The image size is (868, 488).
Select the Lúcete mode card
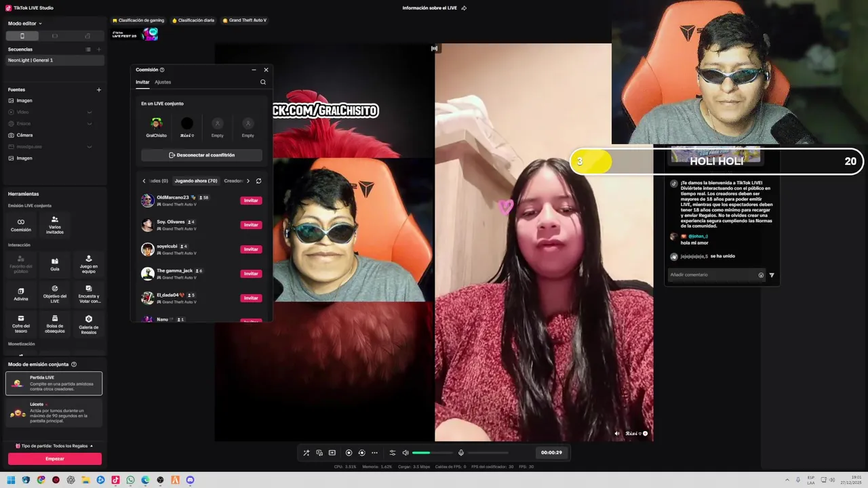coord(54,412)
